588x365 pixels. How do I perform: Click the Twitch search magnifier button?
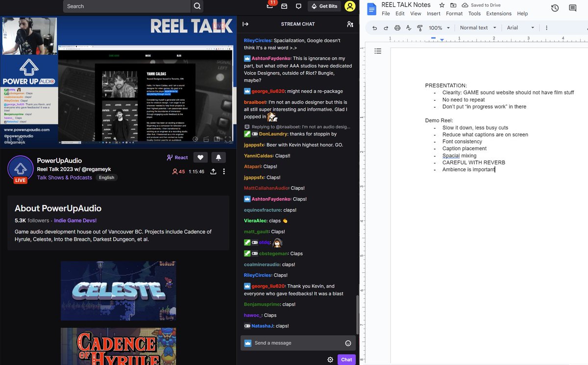pyautogui.click(x=197, y=6)
